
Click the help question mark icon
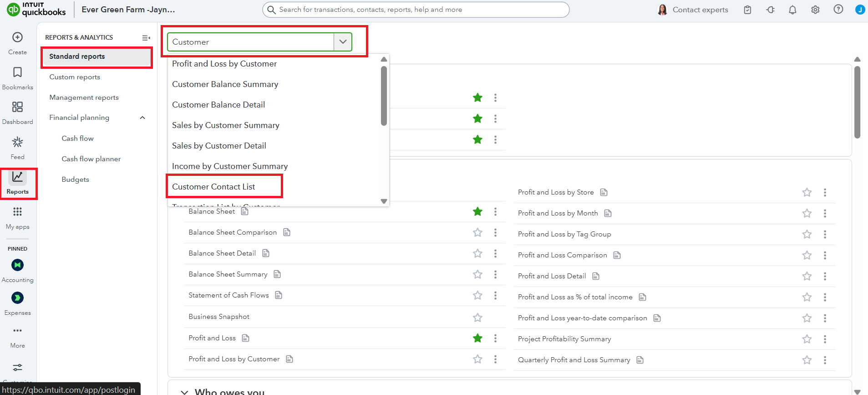click(838, 10)
